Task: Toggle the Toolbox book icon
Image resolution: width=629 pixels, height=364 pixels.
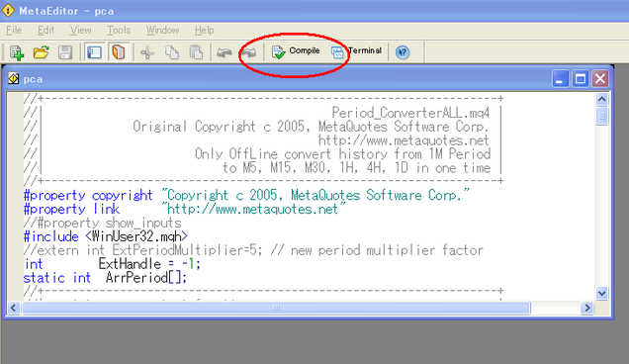Action: (x=119, y=52)
